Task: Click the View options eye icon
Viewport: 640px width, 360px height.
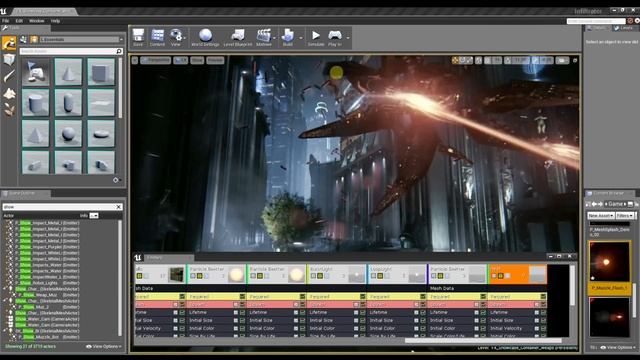Action: pos(176,37)
